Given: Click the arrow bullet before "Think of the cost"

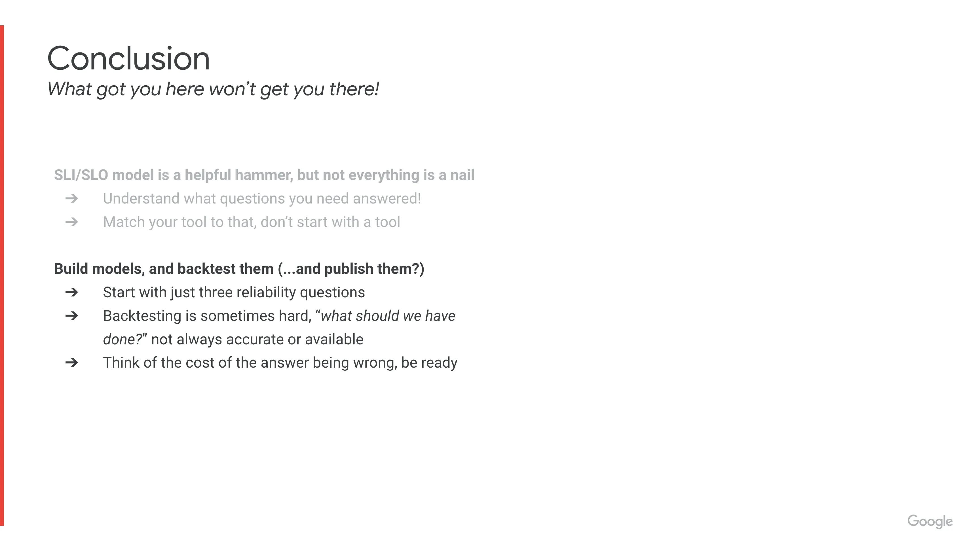Looking at the screenshot, I should [x=71, y=363].
